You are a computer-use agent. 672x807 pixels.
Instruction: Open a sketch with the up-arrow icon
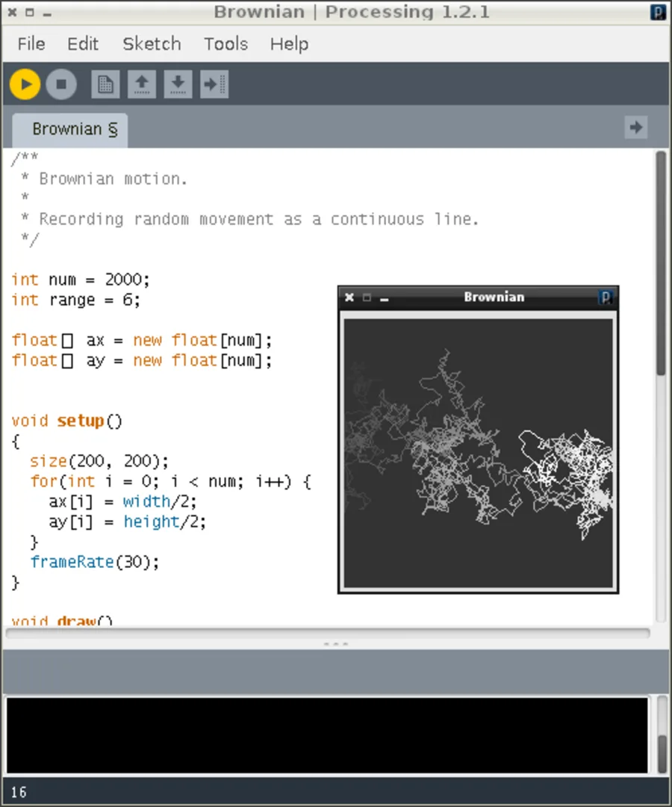[142, 84]
